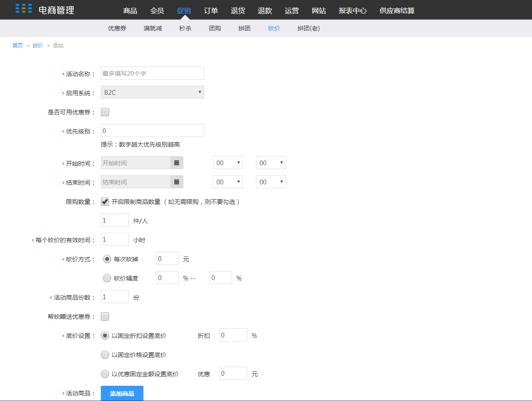Image resolution: width=532 pixels, height=401 pixels.
Task: Focus the 优惠 amount input field
Action: (x=233, y=373)
